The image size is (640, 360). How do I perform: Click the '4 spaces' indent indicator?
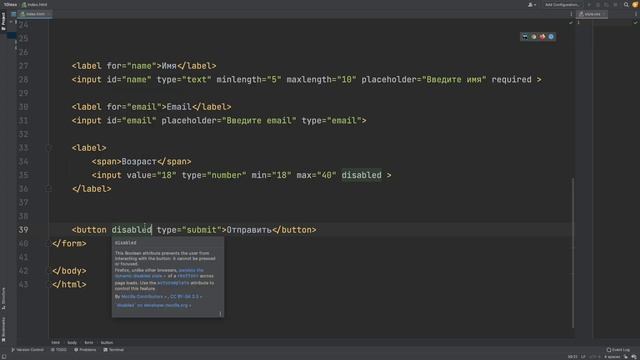coord(612,357)
